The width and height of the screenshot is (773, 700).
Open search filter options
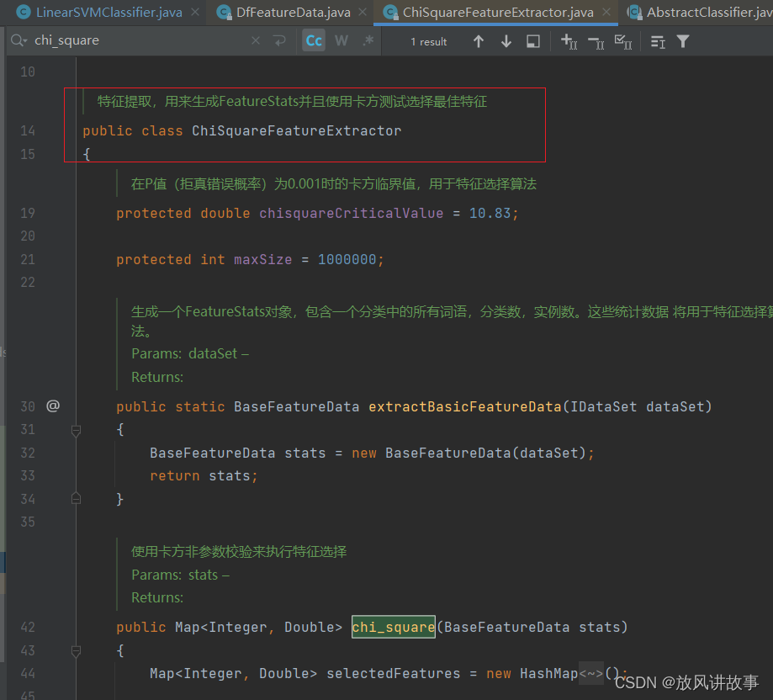[x=683, y=41]
